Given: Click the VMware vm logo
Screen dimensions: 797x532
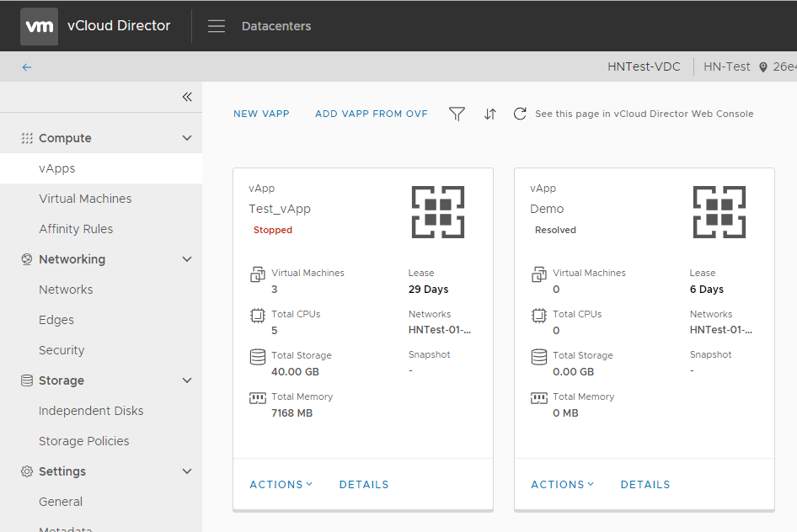Looking at the screenshot, I should [39, 26].
